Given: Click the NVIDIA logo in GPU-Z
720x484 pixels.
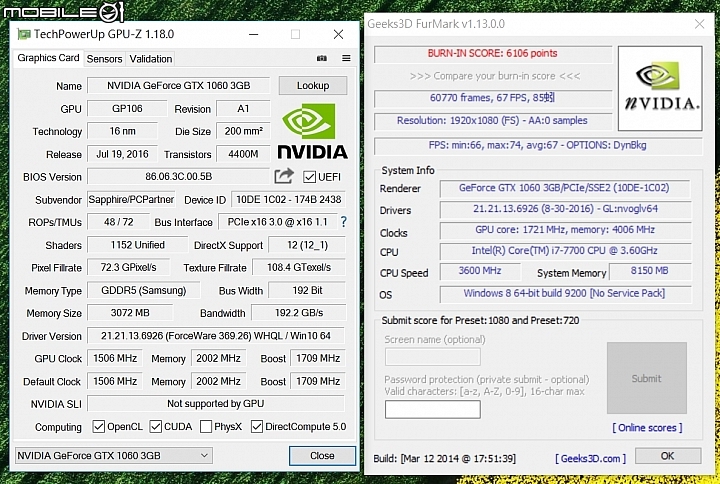Looking at the screenshot, I should (313, 131).
